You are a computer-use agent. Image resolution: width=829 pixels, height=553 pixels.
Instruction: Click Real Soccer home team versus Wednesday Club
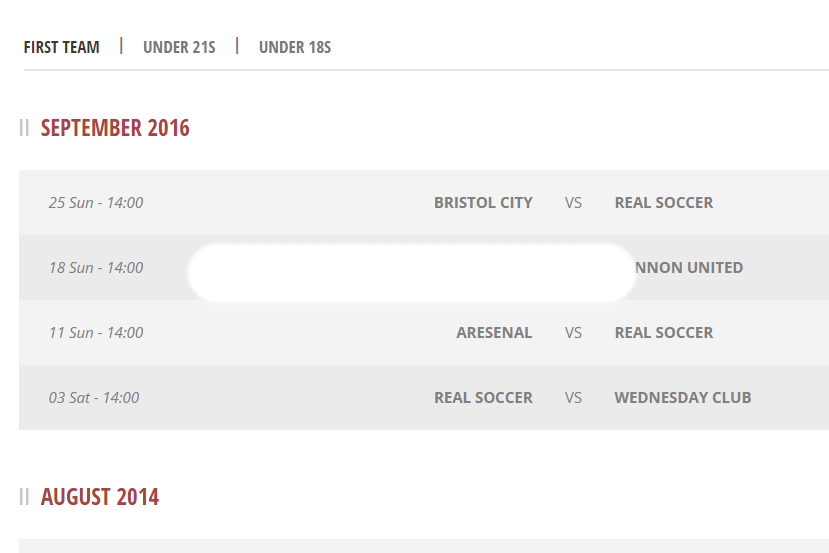[x=483, y=398]
